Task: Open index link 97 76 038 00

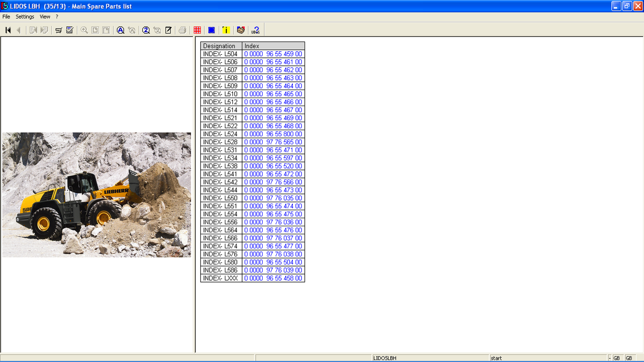Action: pos(273,254)
